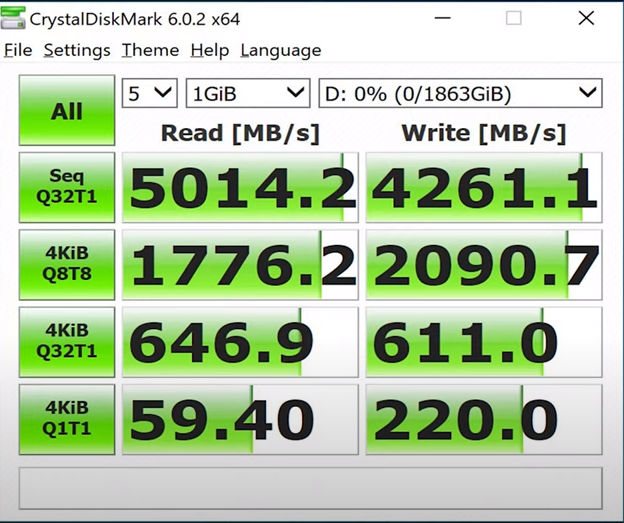The image size is (624, 523).
Task: Open the Language menu
Action: [281, 51]
